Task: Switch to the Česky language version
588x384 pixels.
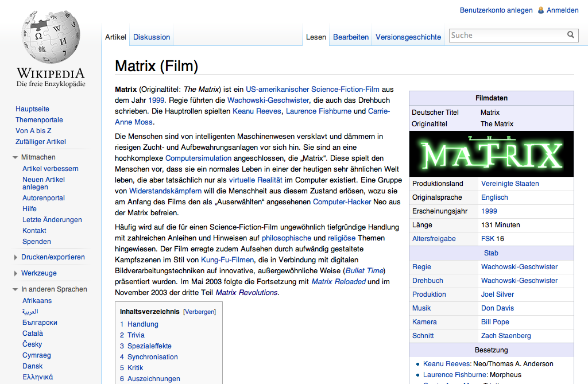Action: tap(32, 344)
